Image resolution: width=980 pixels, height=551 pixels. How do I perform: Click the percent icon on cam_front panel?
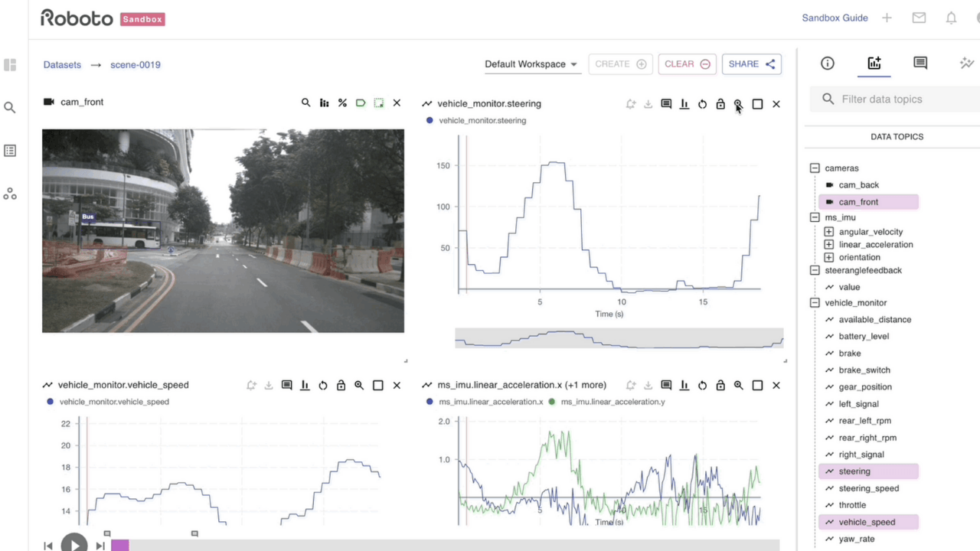pyautogui.click(x=342, y=103)
